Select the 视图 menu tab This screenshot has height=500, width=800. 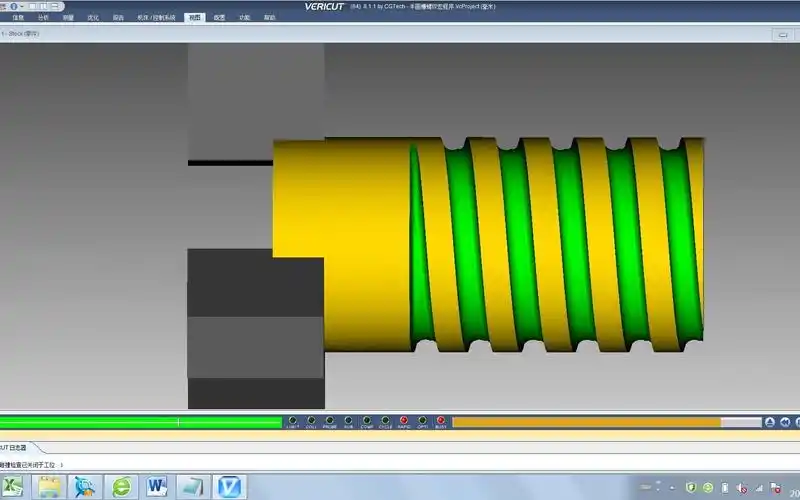[x=193, y=18]
